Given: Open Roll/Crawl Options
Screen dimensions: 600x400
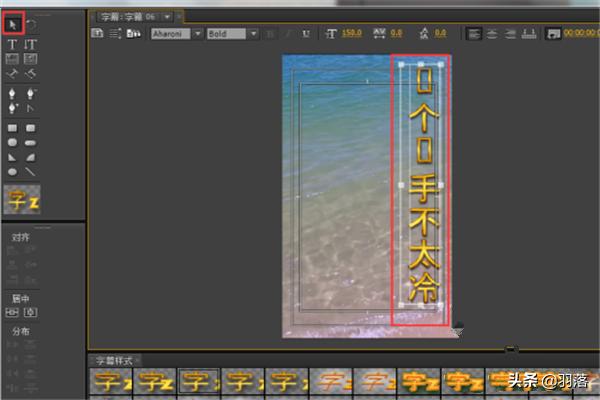Looking at the screenshot, I should point(115,33).
